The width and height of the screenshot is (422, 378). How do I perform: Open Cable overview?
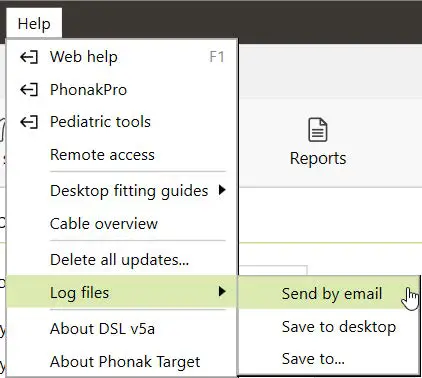pos(122,223)
